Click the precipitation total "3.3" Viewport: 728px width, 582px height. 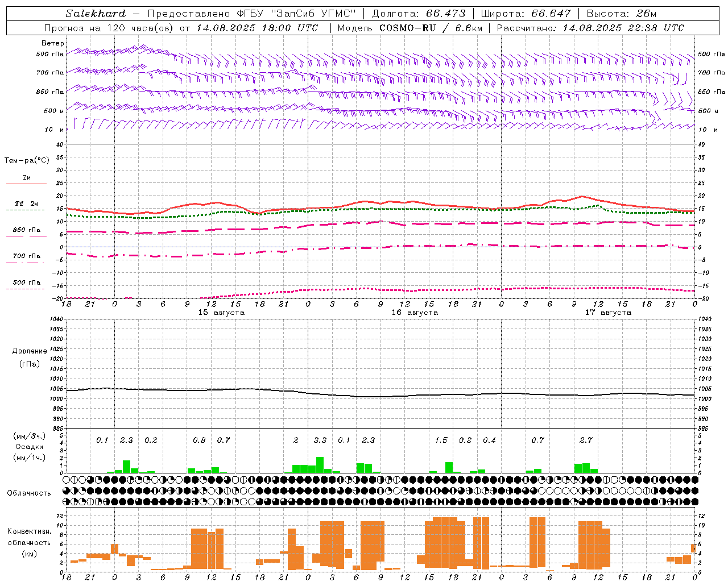click(x=320, y=440)
